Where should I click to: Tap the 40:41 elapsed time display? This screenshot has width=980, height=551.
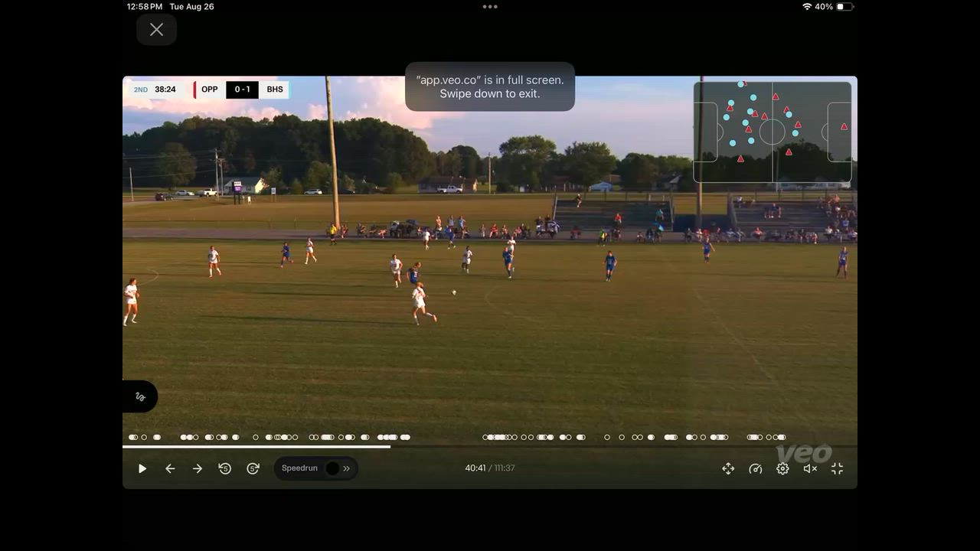click(x=475, y=468)
